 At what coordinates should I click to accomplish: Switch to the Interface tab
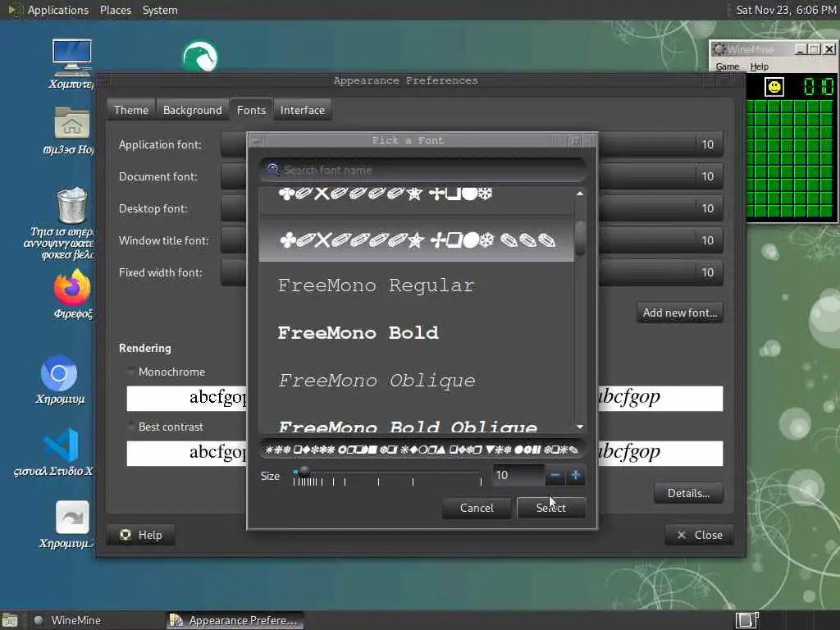click(302, 110)
